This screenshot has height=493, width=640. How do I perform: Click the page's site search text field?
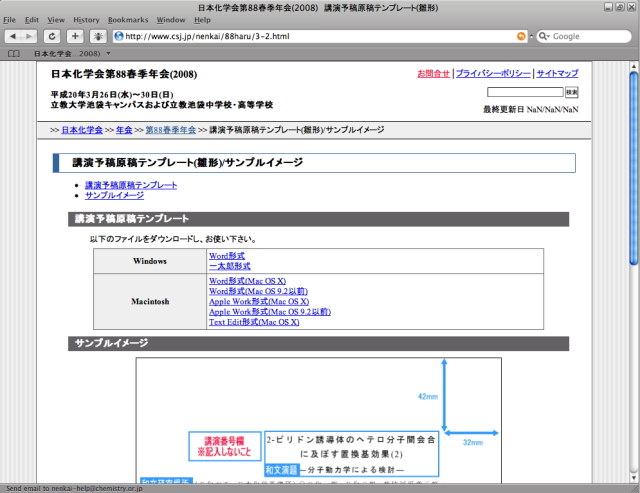[525, 92]
